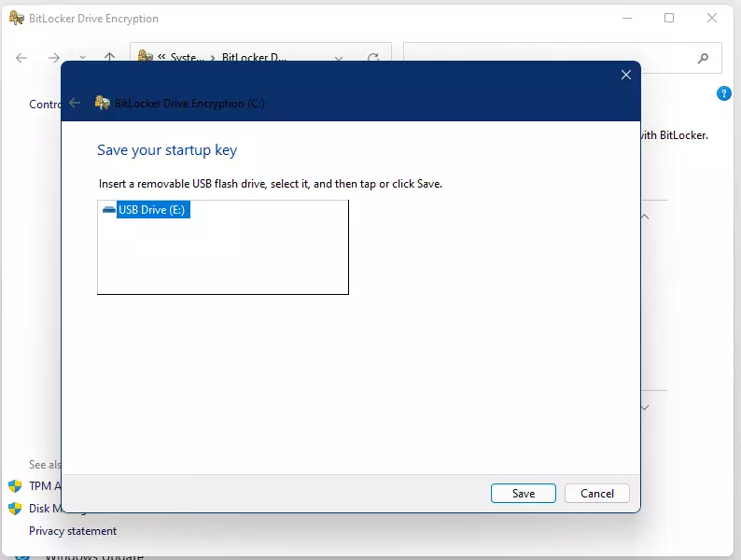The image size is (741, 560).
Task: Click the BitLocker icon in the address bar
Action: [145, 56]
